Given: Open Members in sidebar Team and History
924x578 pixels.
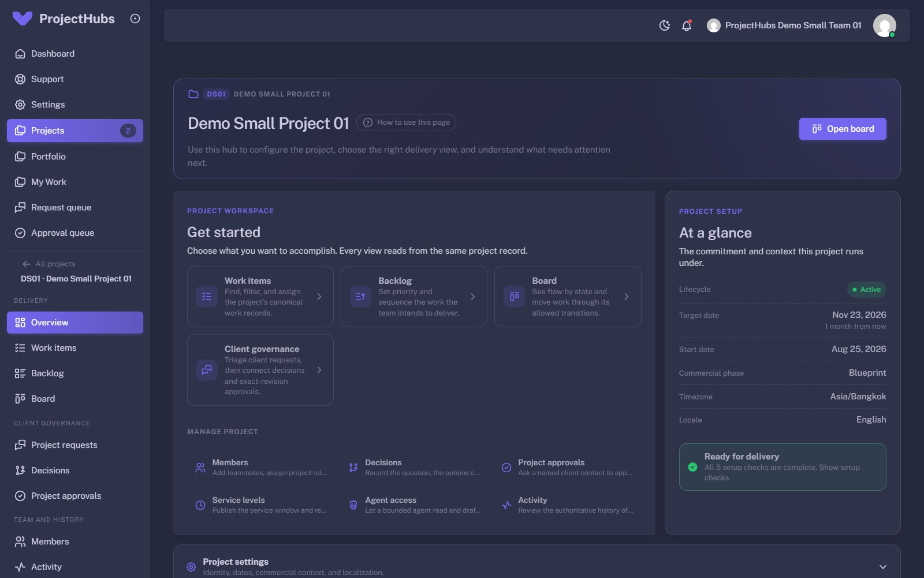Looking at the screenshot, I should point(75,542).
